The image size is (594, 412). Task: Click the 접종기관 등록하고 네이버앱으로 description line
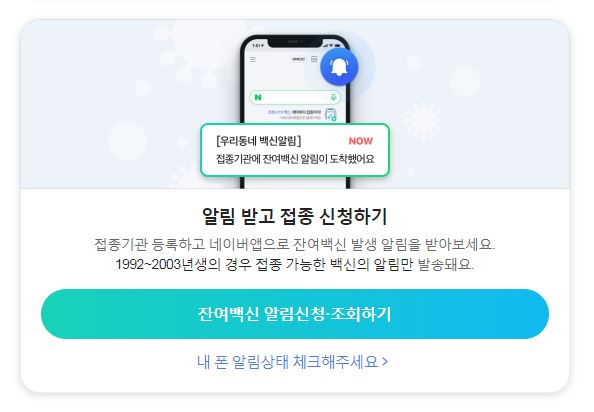pos(294,244)
